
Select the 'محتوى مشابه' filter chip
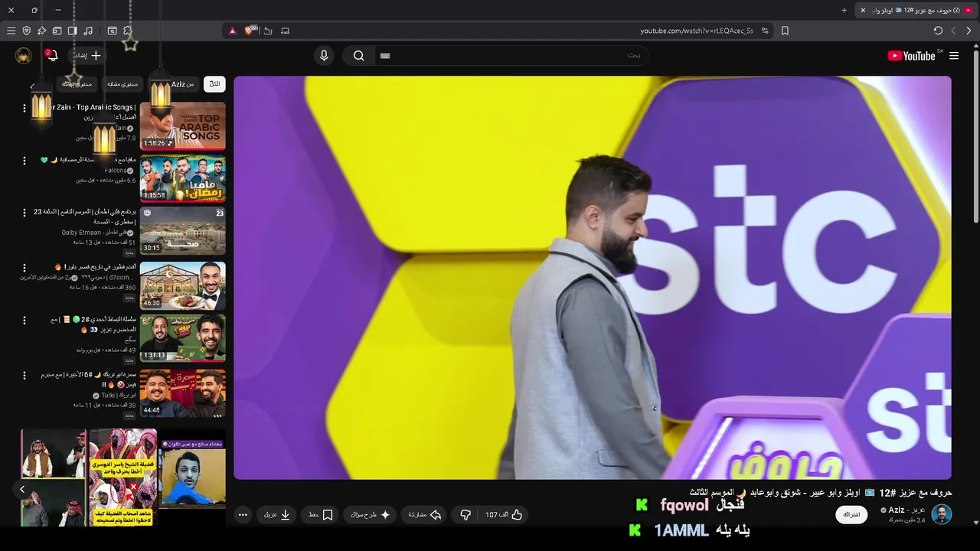[122, 84]
